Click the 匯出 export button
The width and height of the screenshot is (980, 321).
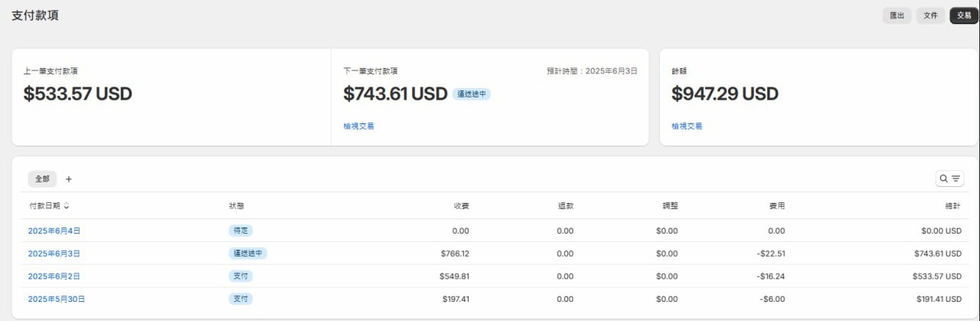tap(897, 15)
